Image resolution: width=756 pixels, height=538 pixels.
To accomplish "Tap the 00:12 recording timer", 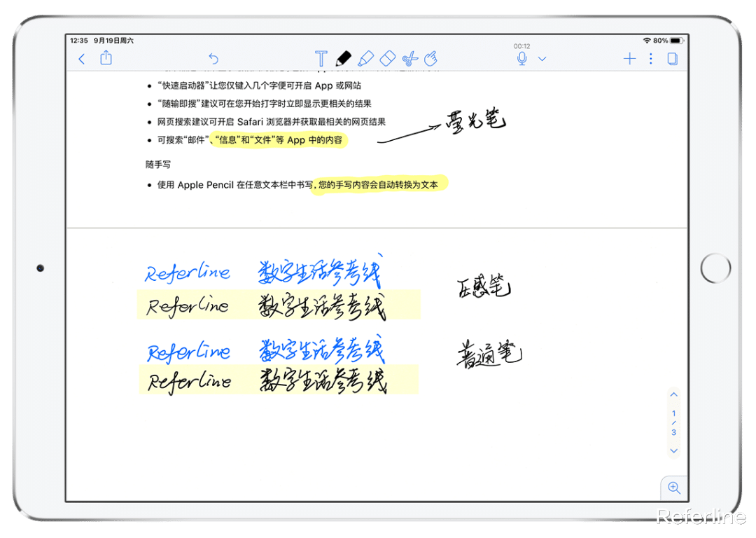I will [521, 46].
